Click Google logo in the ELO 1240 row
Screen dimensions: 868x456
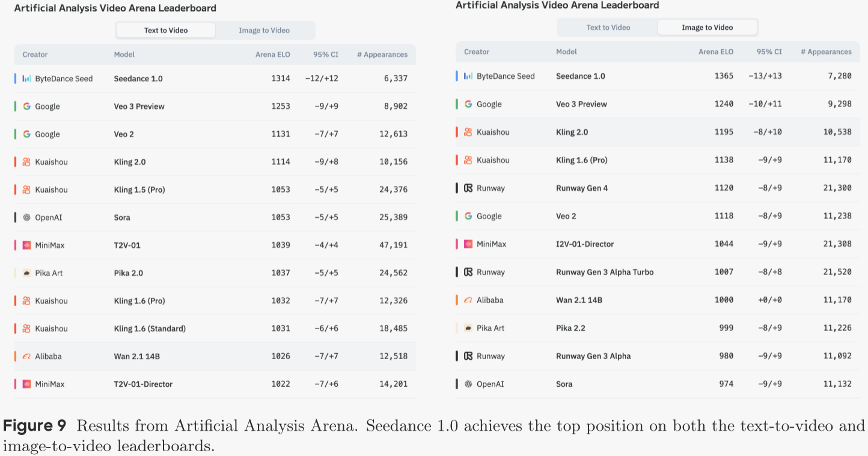coord(468,104)
